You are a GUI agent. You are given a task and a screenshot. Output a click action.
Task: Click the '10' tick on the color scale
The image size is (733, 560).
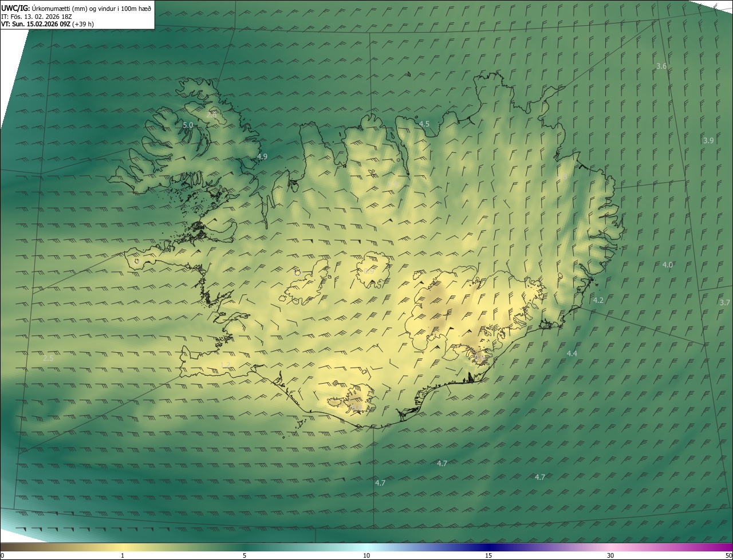click(x=366, y=555)
